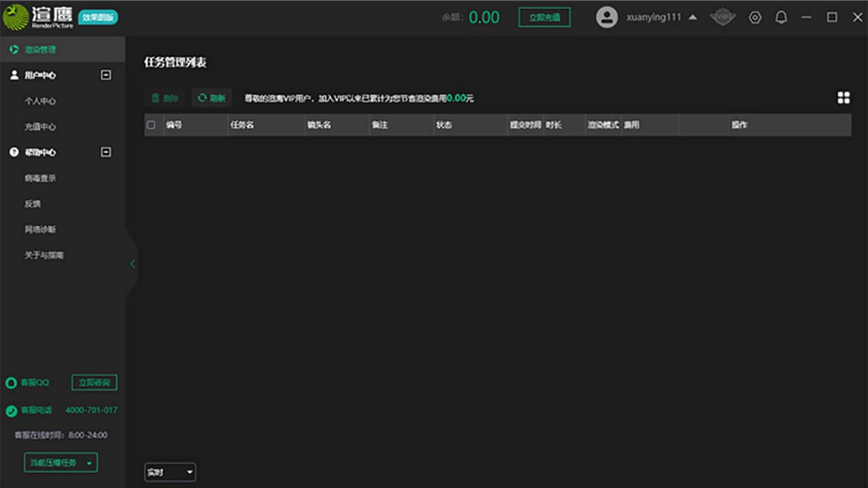Screen dimensions: 868x488
Task: Collapse the 帮助中心 section
Action: (106, 152)
